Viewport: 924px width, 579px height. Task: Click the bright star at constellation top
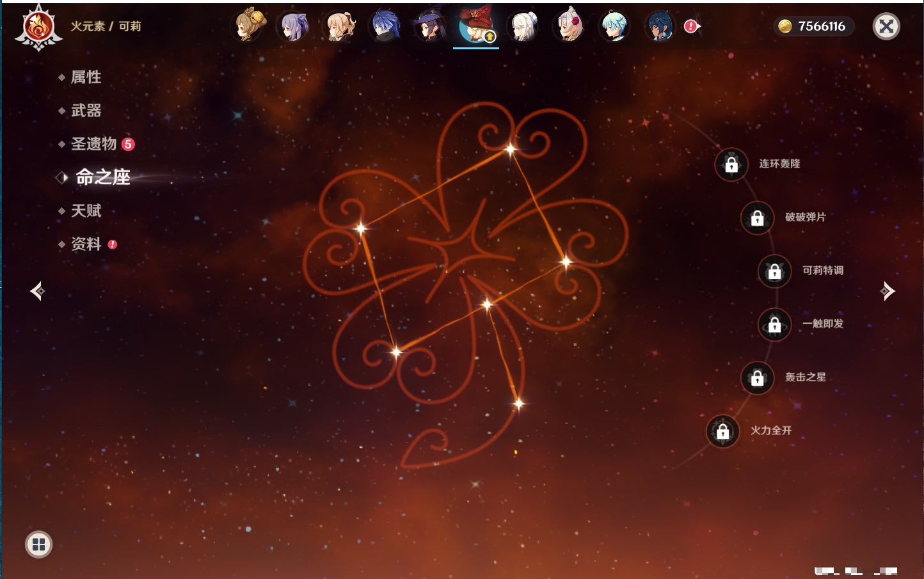coord(510,150)
